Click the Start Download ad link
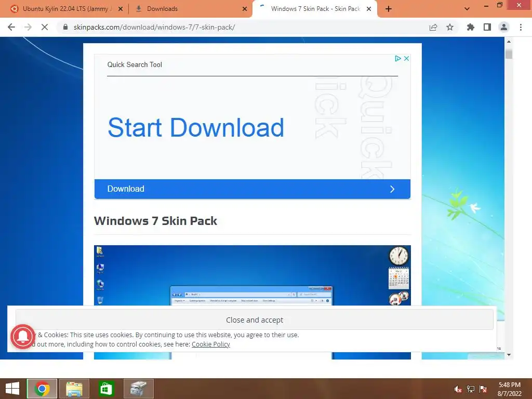 pos(196,128)
